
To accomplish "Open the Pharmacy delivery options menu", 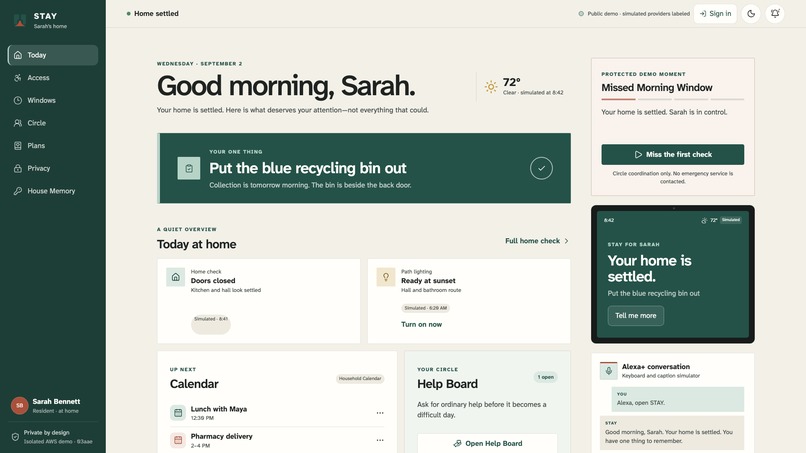I will pos(380,440).
